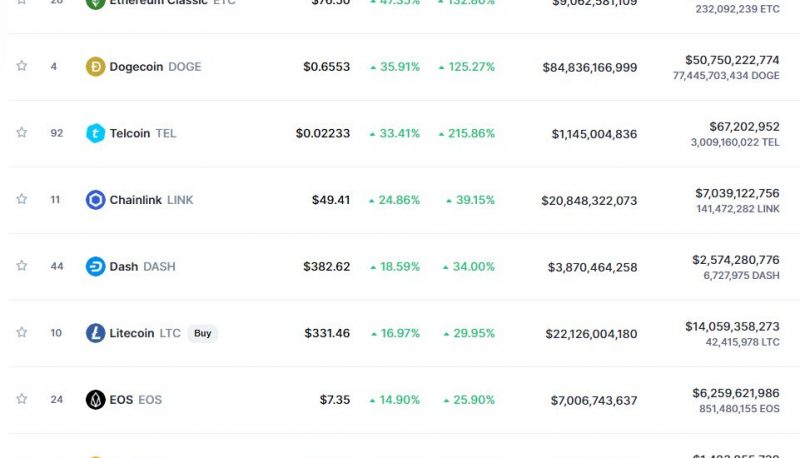Open Litecoin volume $14,059,358,273
The image size is (800, 458).
pos(732,326)
